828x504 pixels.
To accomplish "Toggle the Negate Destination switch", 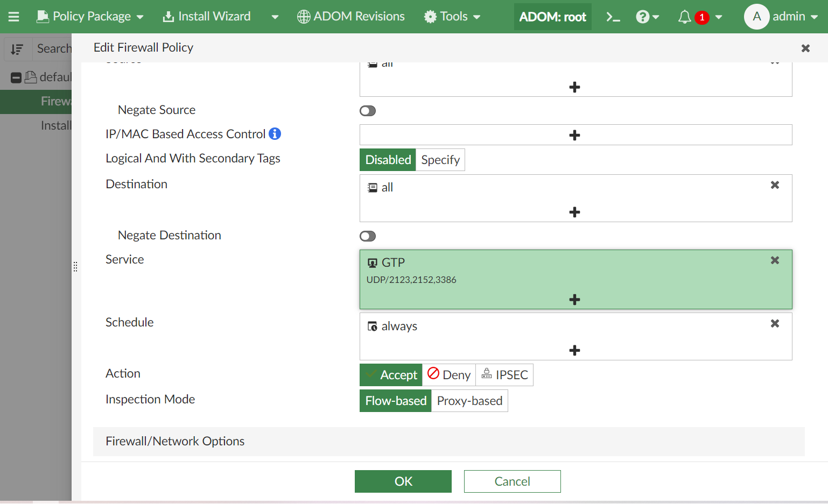I will (x=368, y=236).
